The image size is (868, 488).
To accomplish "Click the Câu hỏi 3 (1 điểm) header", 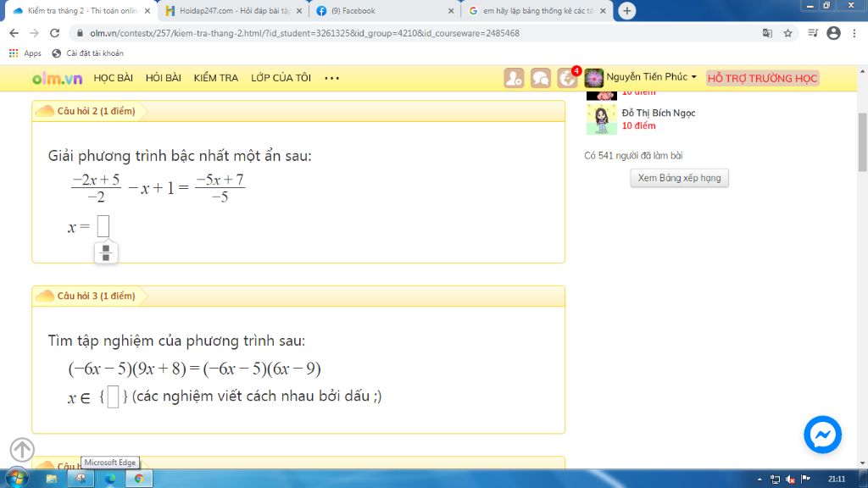I will 97,296.
